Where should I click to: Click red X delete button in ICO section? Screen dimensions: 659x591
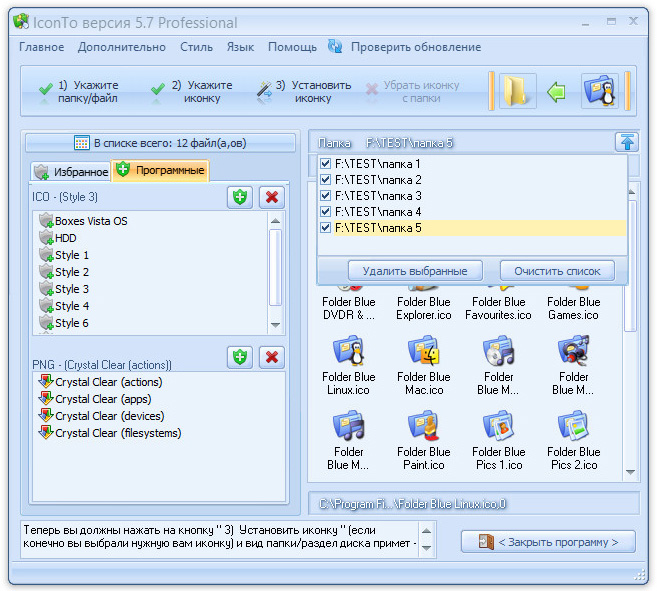point(271,197)
